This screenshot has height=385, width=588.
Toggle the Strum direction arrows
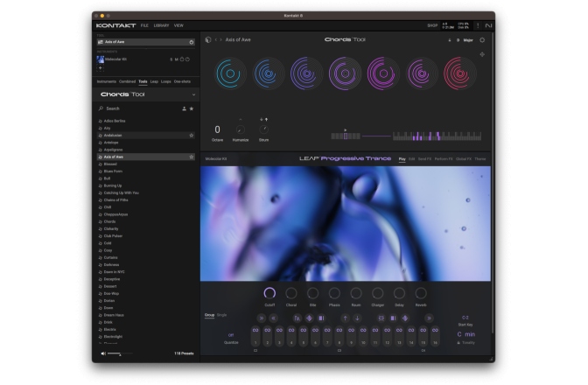point(263,120)
